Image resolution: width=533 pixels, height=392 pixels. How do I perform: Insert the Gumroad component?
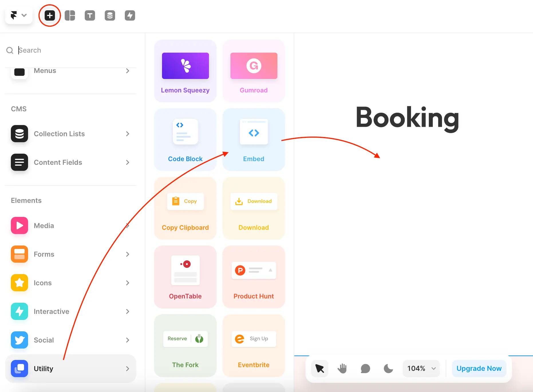coord(254,71)
